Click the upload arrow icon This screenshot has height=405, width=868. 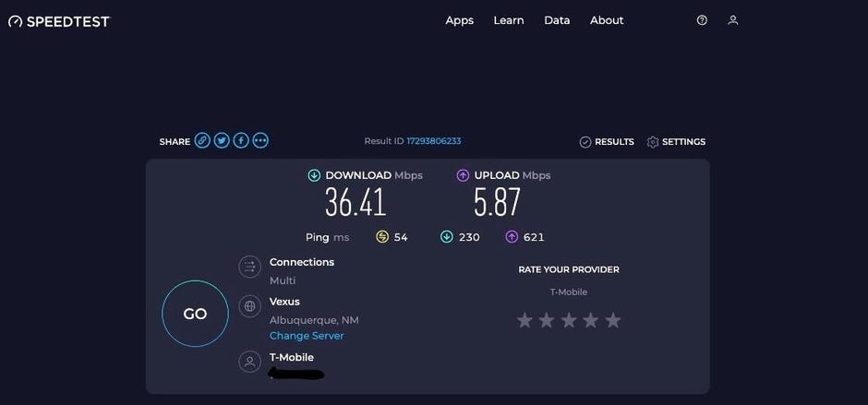(463, 175)
